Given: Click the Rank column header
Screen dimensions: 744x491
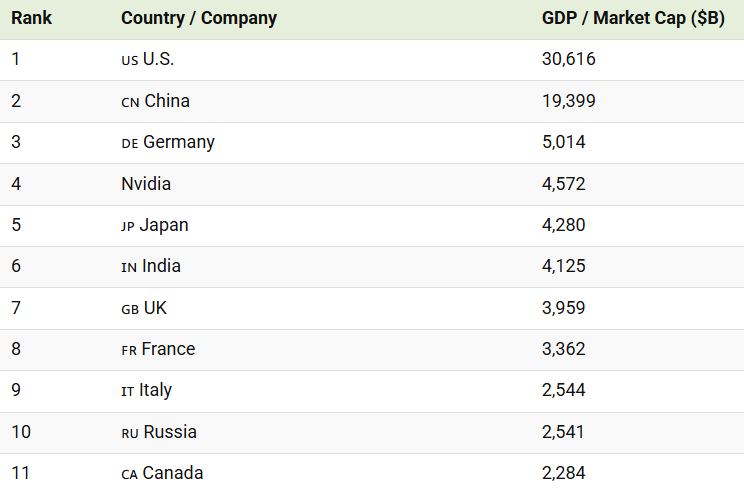Looking at the screenshot, I should pyautogui.click(x=31, y=18).
